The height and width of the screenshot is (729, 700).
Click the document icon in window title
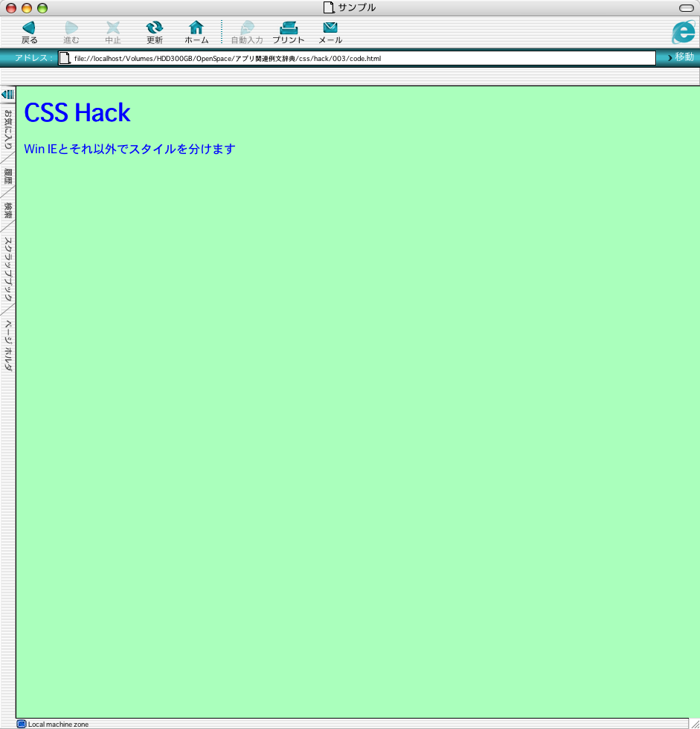(x=329, y=7)
